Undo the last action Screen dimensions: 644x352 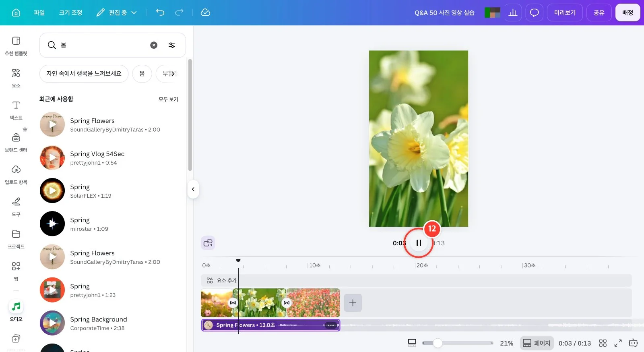[160, 12]
